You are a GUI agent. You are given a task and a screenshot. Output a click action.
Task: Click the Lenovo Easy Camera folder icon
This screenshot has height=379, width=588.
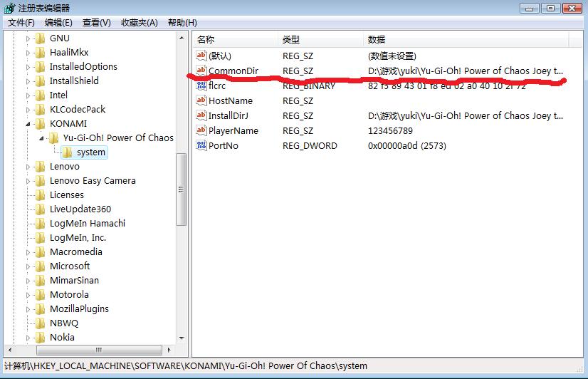pos(40,181)
